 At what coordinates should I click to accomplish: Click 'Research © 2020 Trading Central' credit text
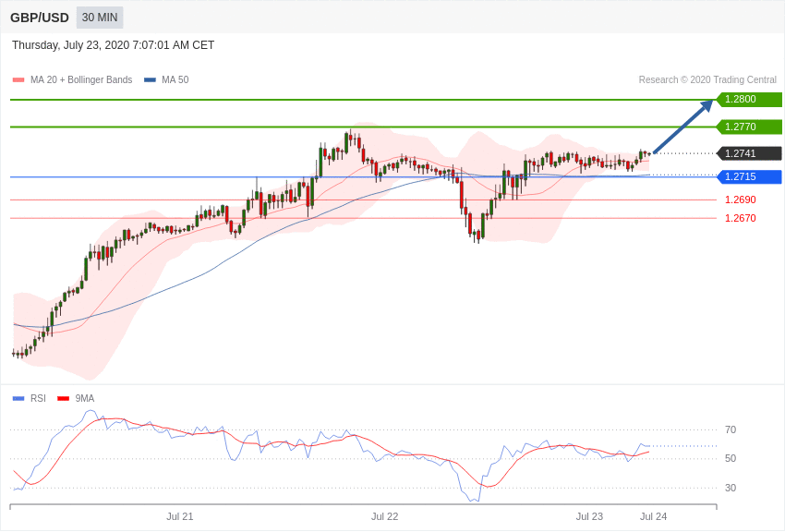point(707,79)
